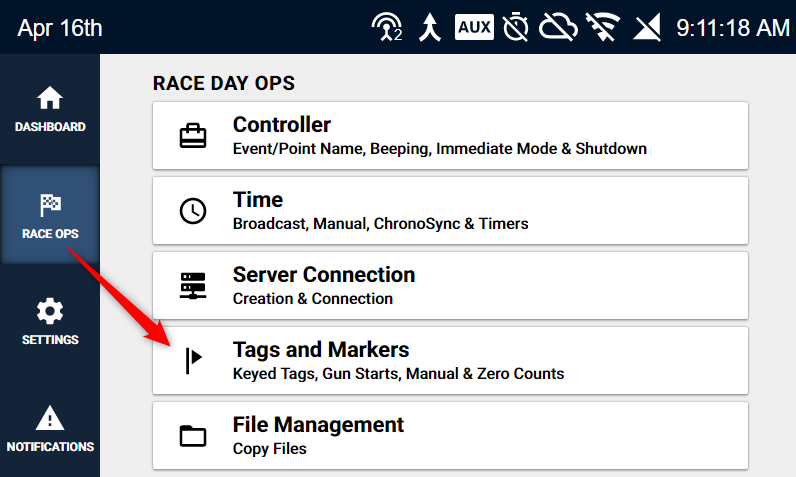Click 'Event/Point Name, Beeping, Immediate Mode & Shutdown'
The height and width of the screenshot is (477, 796).
coord(440,149)
